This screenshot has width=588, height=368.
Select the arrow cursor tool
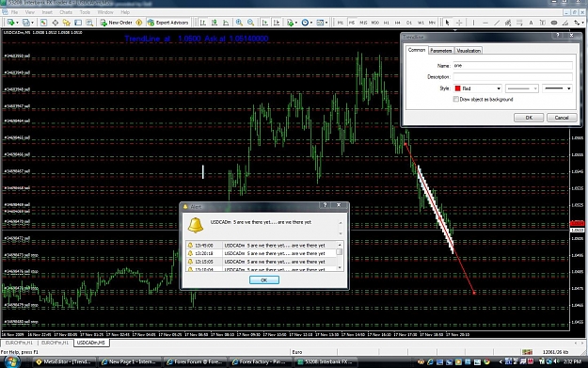click(447, 23)
